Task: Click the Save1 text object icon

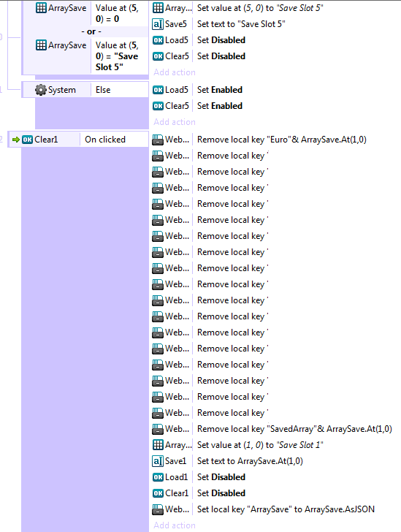Action: (158, 461)
